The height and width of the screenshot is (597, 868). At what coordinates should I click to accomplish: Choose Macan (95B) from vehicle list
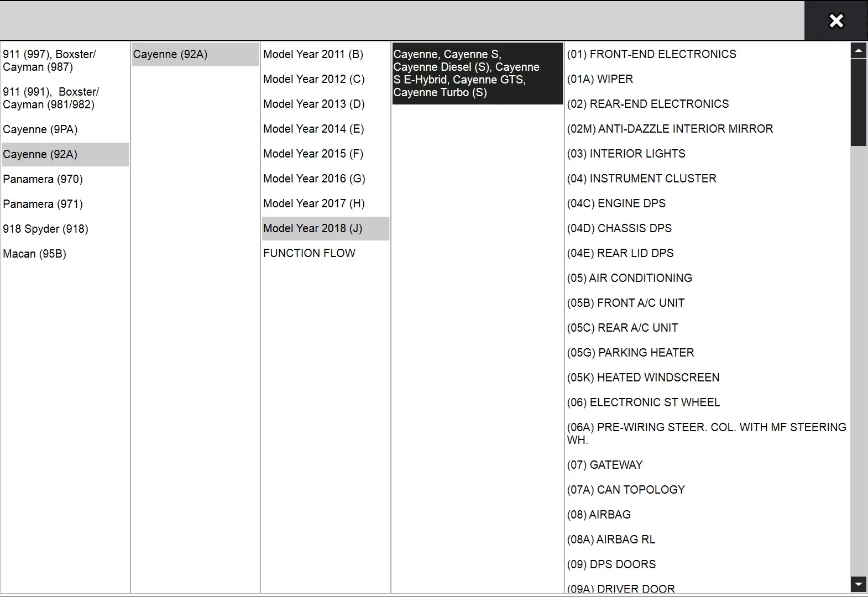[34, 254]
